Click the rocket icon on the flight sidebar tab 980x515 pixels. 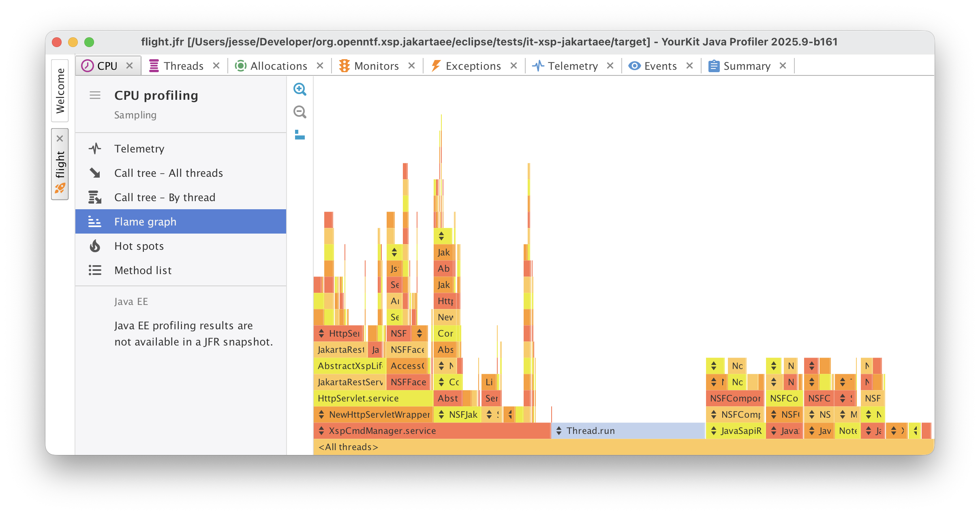[x=60, y=188]
